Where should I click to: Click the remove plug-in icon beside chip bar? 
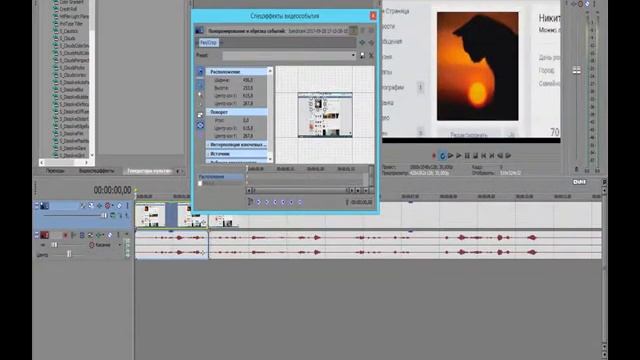(371, 42)
